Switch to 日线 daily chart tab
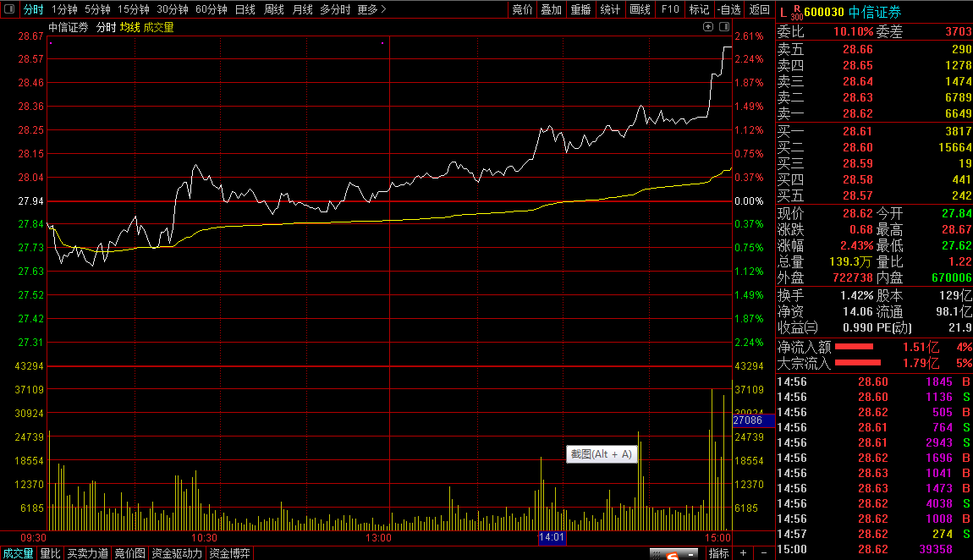This screenshot has width=973, height=560. (x=245, y=9)
